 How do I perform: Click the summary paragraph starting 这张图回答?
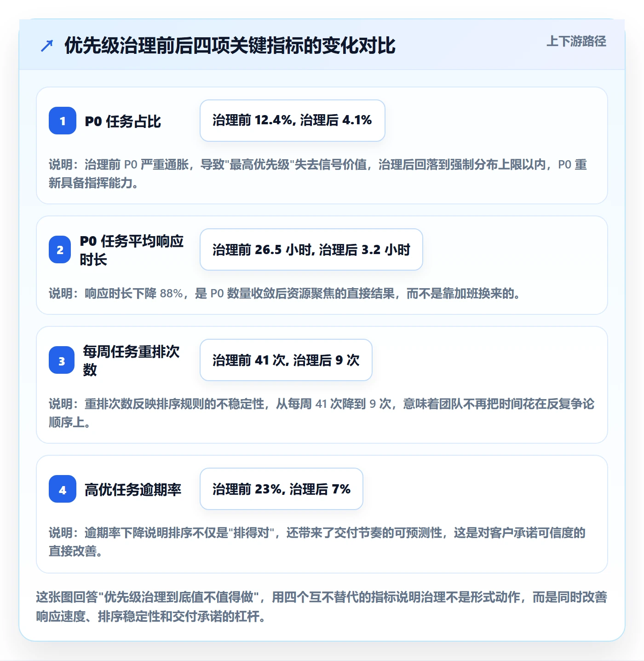pyautogui.click(x=322, y=607)
